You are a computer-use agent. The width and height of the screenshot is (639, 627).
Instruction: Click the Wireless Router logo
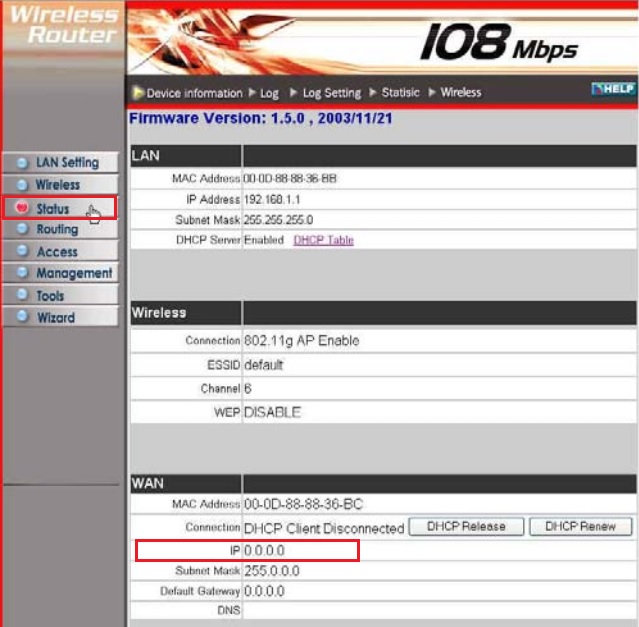tap(64, 25)
